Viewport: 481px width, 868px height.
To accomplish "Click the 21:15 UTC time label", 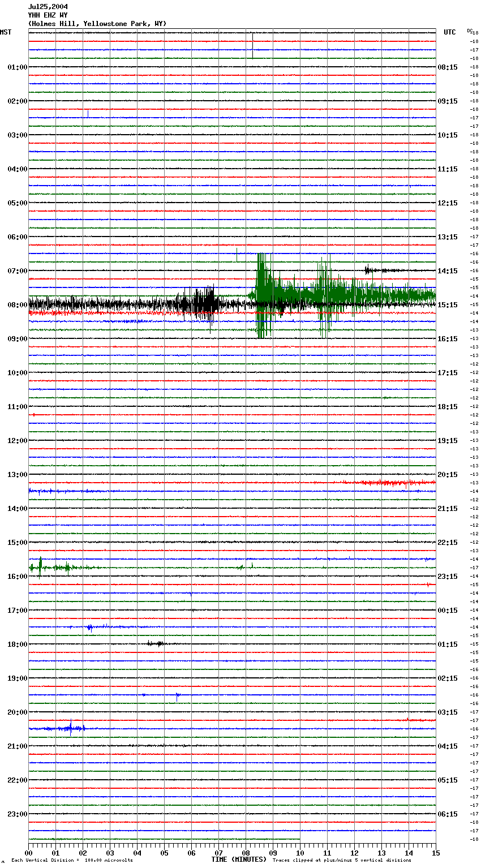I will [448, 509].
